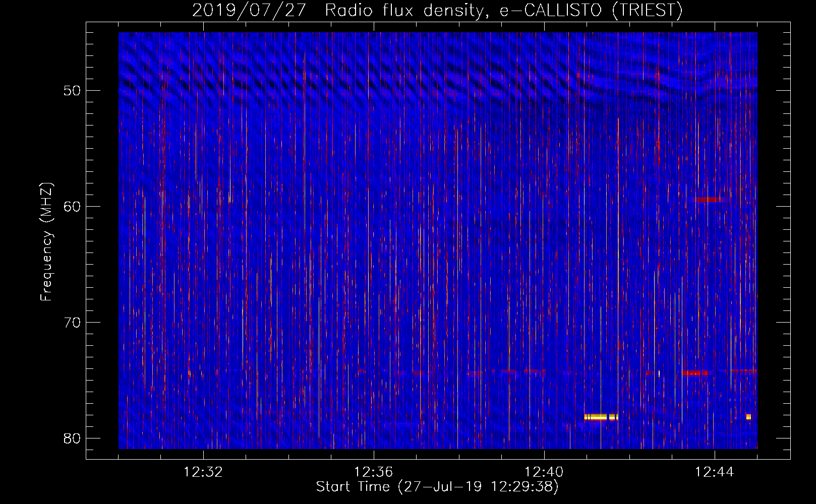Click the small yellow spot near 78 MHz at 12:45

point(748,417)
